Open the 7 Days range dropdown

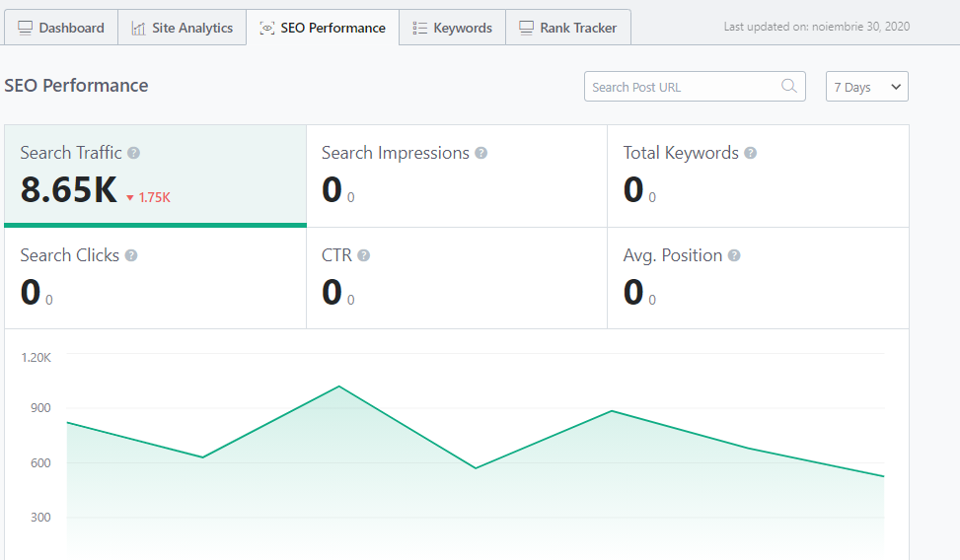(866, 87)
